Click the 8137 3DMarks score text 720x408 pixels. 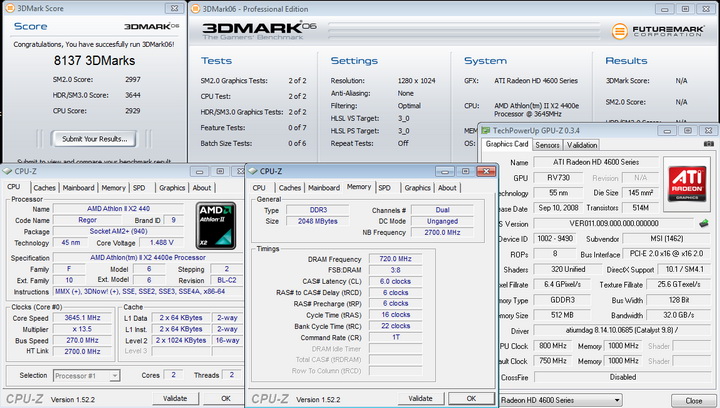pyautogui.click(x=95, y=61)
